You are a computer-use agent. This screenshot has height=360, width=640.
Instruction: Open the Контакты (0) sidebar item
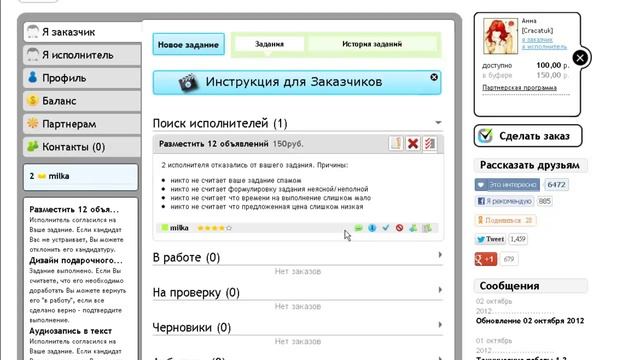click(82, 147)
